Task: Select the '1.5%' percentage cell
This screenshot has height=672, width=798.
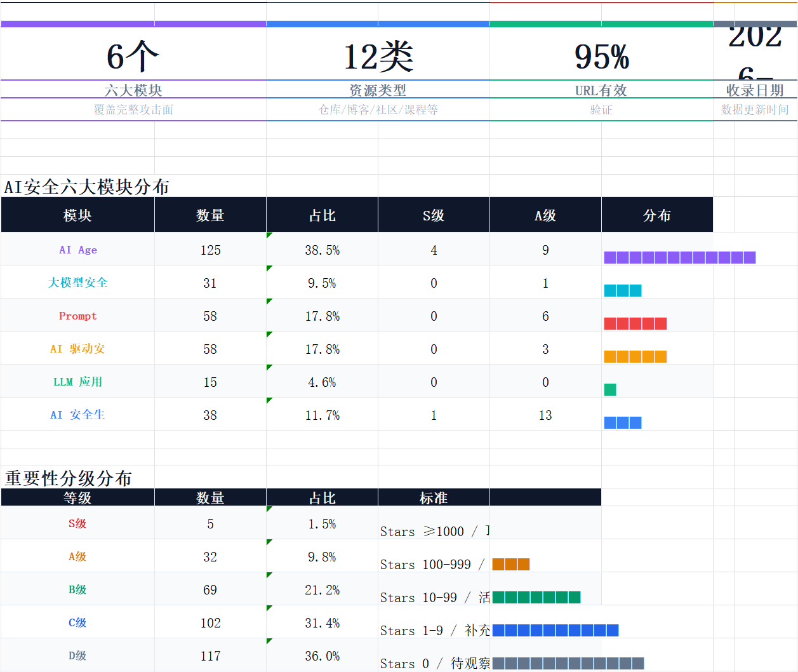Action: pos(322,523)
